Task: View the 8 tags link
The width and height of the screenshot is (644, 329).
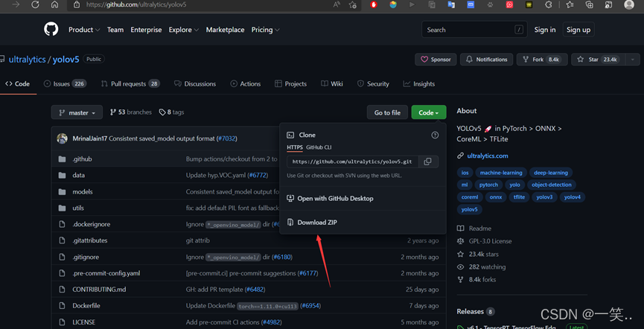Action: [172, 112]
